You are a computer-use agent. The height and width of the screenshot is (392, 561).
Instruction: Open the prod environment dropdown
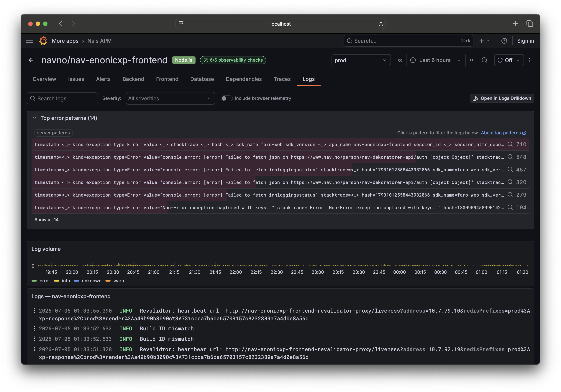pyautogui.click(x=361, y=60)
